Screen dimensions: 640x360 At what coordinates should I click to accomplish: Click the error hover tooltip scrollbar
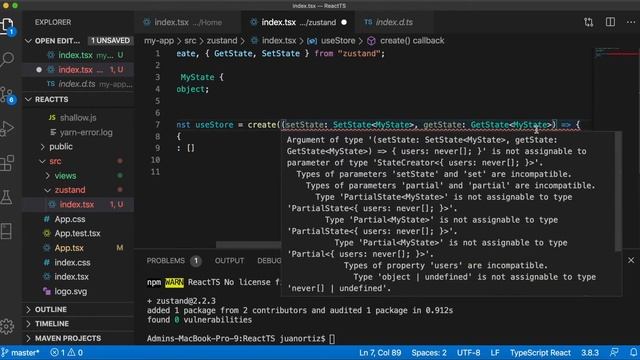coord(618,191)
